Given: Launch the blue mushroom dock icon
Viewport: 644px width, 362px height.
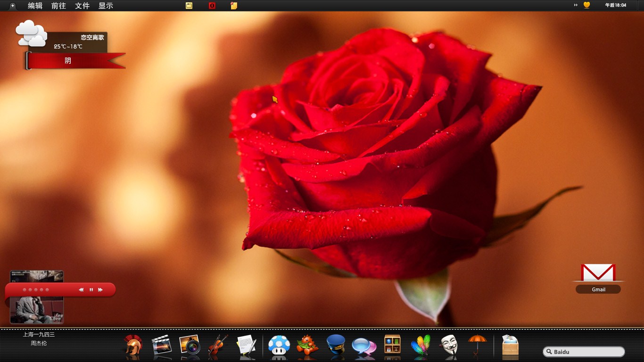Looking at the screenshot, I should point(279,345).
